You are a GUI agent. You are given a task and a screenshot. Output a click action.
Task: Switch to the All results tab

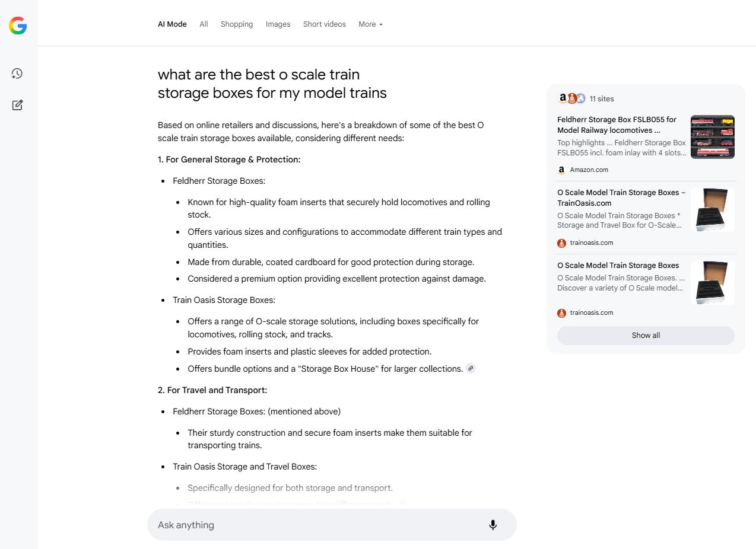coord(204,24)
